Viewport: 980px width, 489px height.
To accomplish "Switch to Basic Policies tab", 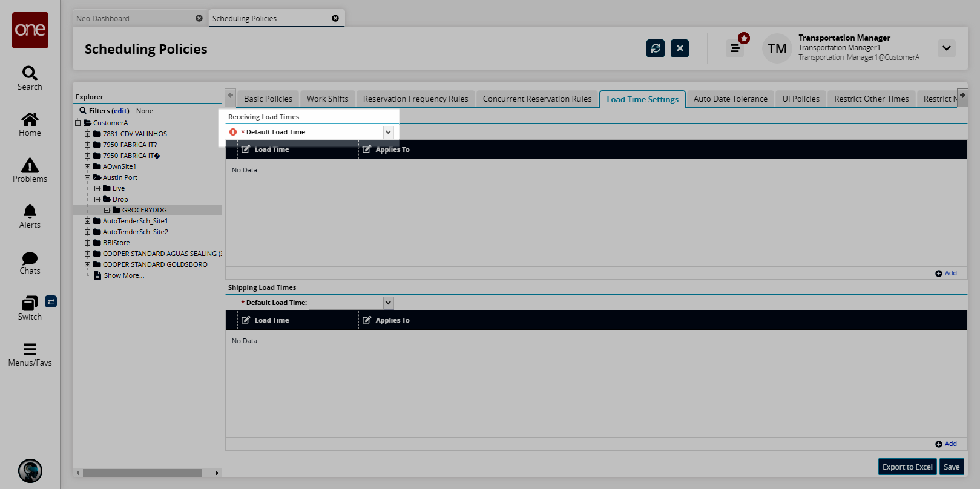I will [268, 99].
